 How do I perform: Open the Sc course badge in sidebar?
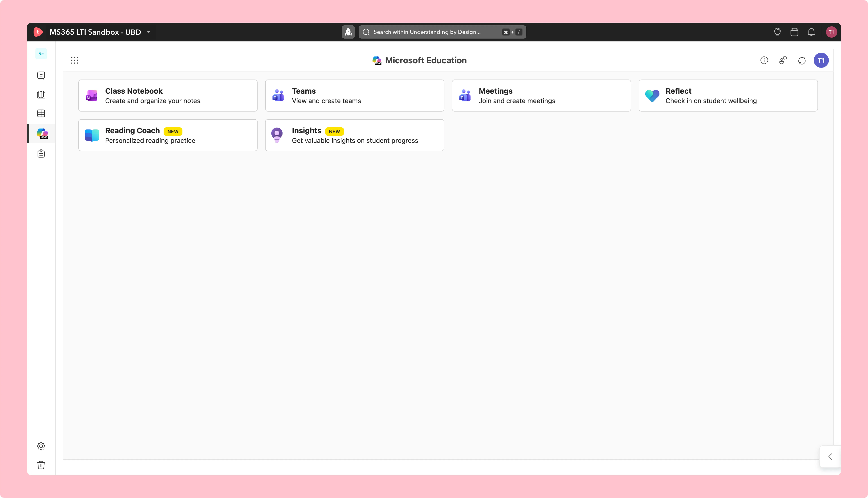41,54
